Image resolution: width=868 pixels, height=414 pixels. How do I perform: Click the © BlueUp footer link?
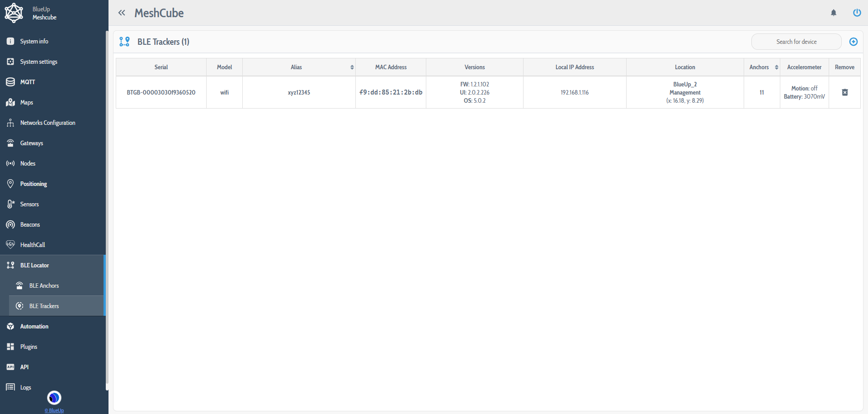[54, 410]
